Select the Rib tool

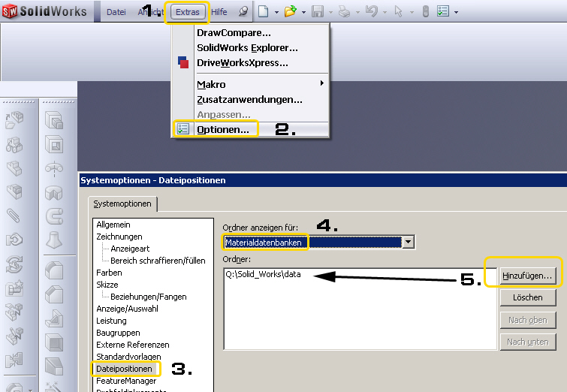[x=54, y=318]
